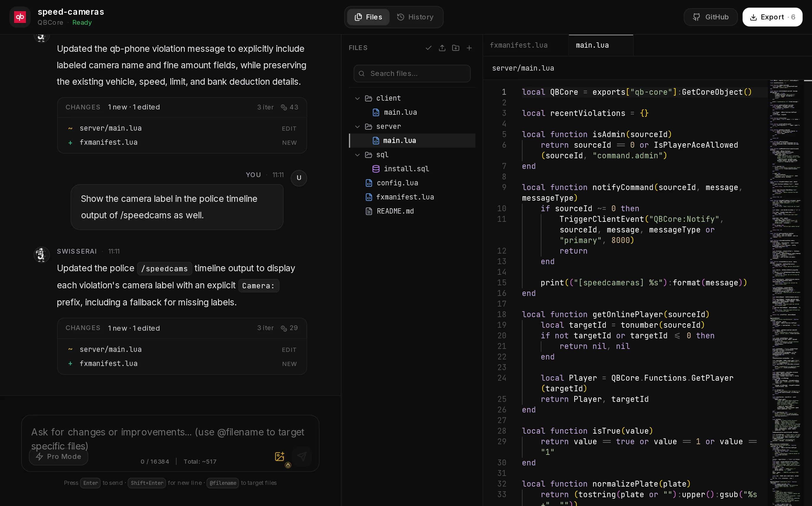Viewport: 812px width, 506px height.
Task: Open fxmanifest.lua in second changes card
Action: pos(182,363)
